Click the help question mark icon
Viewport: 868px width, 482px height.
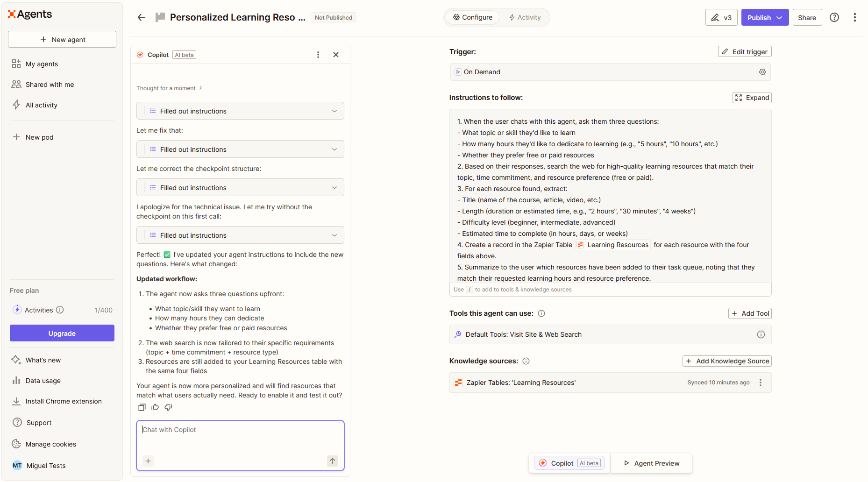(834, 17)
